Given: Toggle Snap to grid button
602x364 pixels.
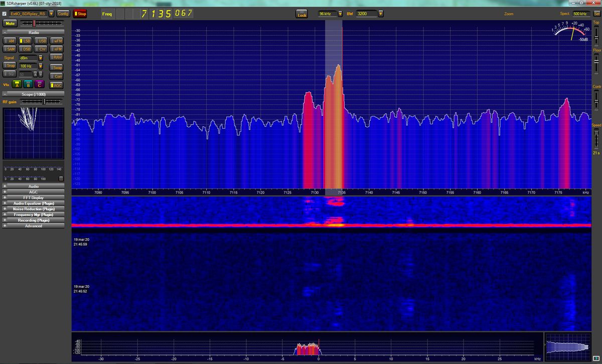Looking at the screenshot, I should pos(10,66).
